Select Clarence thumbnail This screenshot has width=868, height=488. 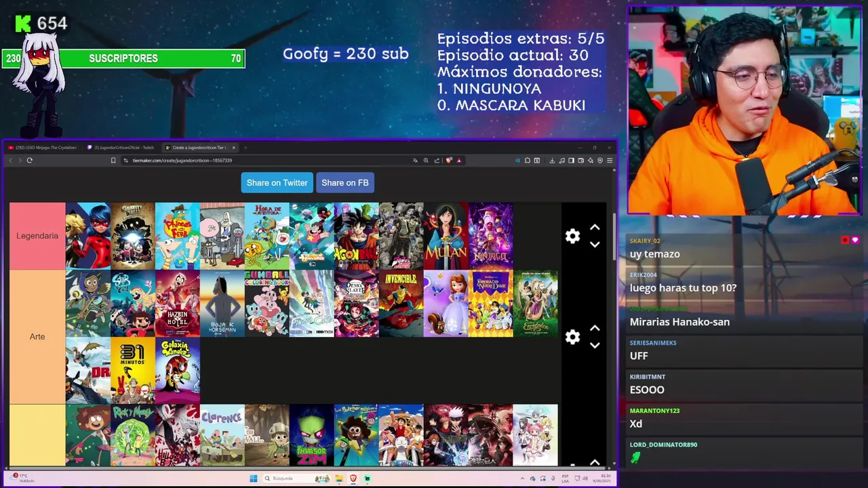tap(222, 436)
